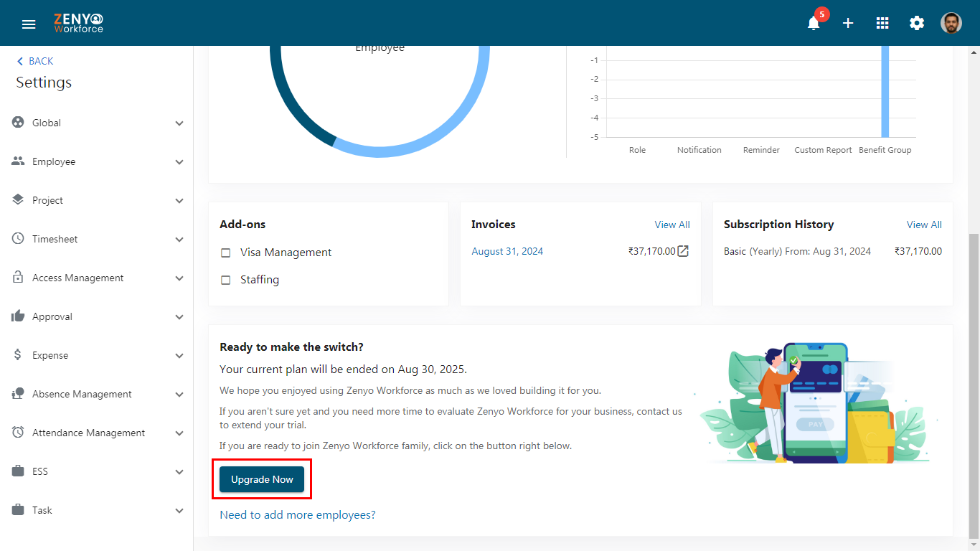The height and width of the screenshot is (551, 980).
Task: Open the Access Management menu item
Action: [97, 278]
